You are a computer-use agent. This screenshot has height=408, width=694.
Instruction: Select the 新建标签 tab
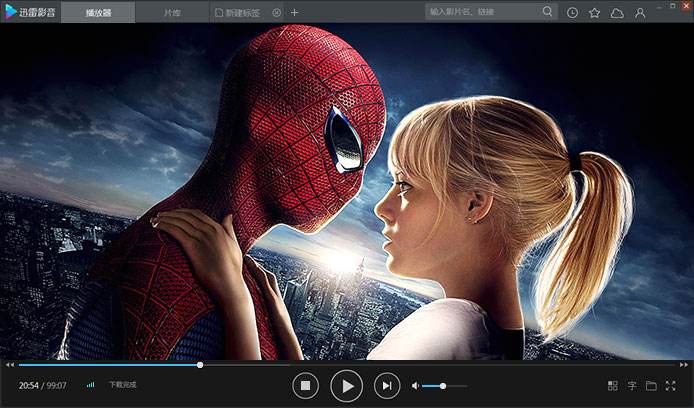pyautogui.click(x=243, y=12)
